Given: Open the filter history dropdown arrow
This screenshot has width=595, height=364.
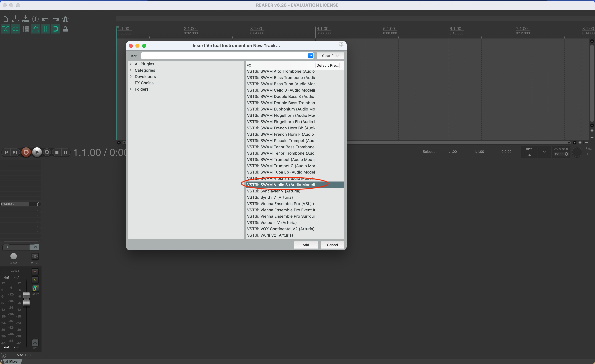Looking at the screenshot, I should [311, 56].
